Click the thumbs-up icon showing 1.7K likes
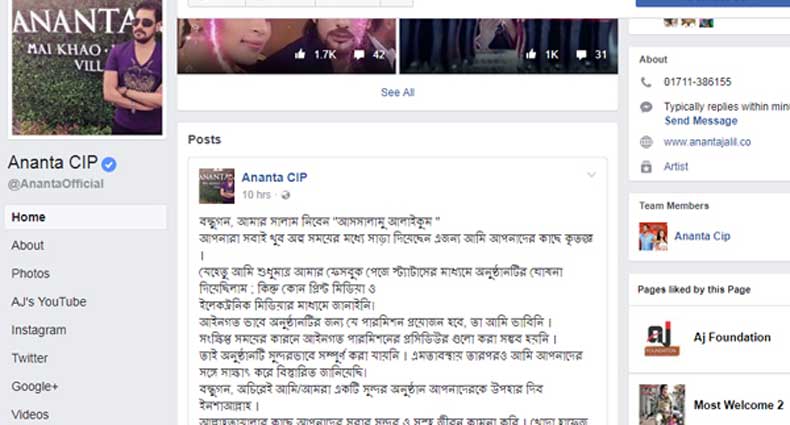The height and width of the screenshot is (425, 790). 300,54
